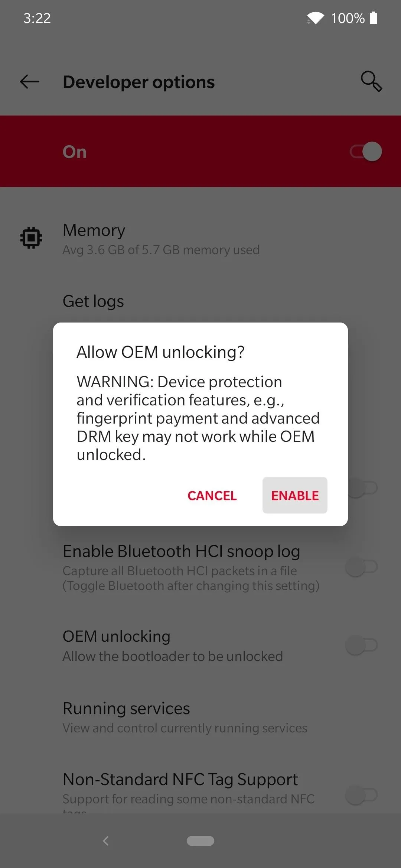
Task: Toggle the switch partly hidden behind the dialog
Action: 363,488
